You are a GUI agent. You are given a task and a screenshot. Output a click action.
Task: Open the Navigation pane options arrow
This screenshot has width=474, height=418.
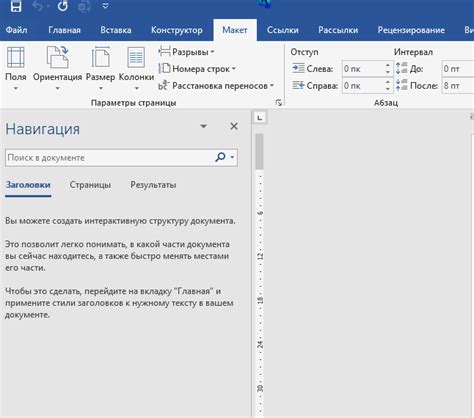pos(203,126)
